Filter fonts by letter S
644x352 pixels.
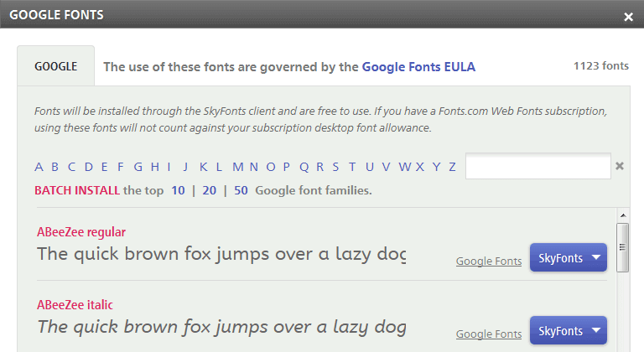point(335,167)
